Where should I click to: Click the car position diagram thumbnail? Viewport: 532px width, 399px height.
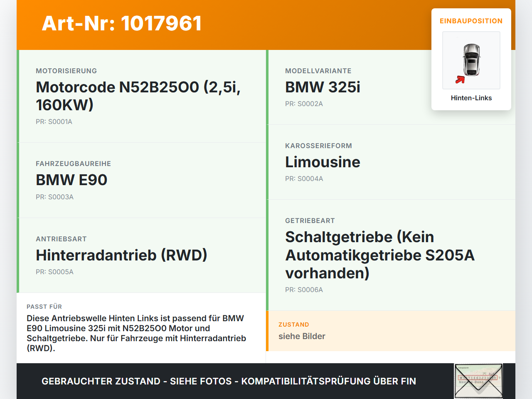[x=471, y=60]
